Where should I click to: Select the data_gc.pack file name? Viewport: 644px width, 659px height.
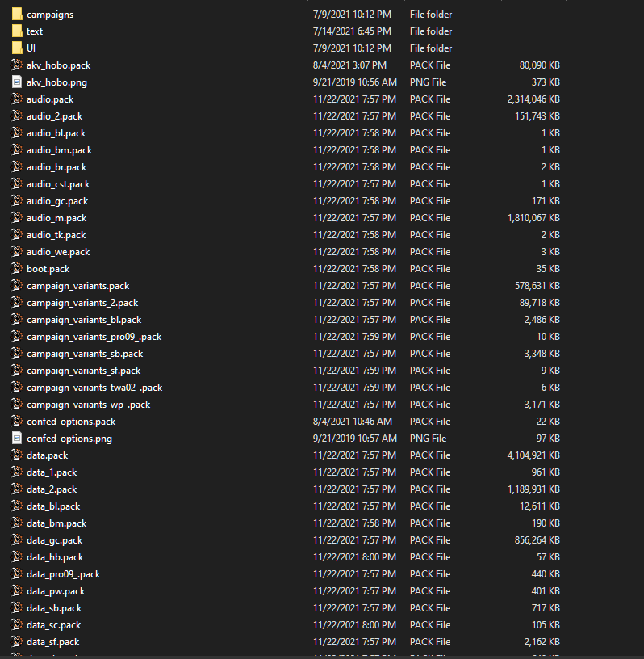[54, 540]
